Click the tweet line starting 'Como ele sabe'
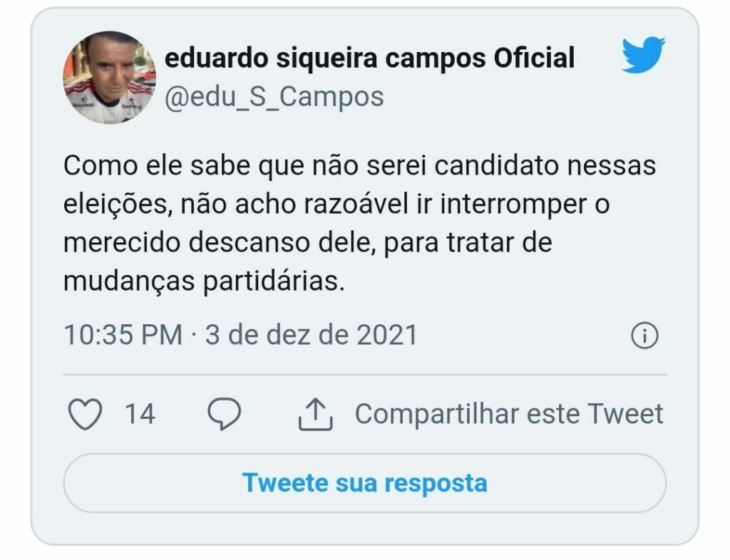The width and height of the screenshot is (730, 560). (359, 167)
